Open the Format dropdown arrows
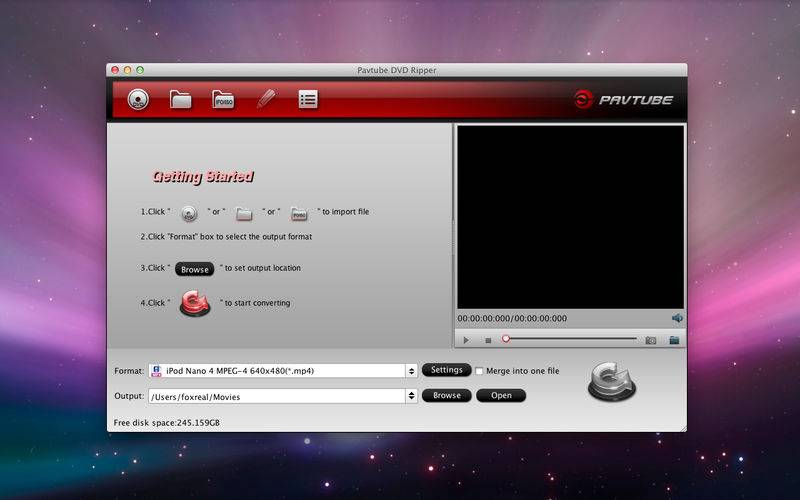 pyautogui.click(x=411, y=371)
